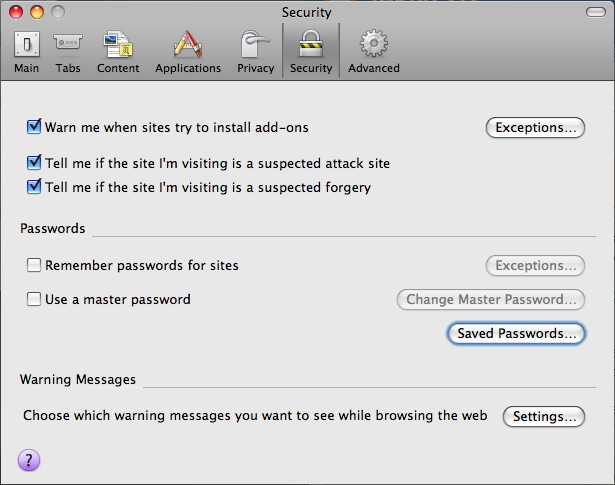Click the purple help question mark button

29,460
